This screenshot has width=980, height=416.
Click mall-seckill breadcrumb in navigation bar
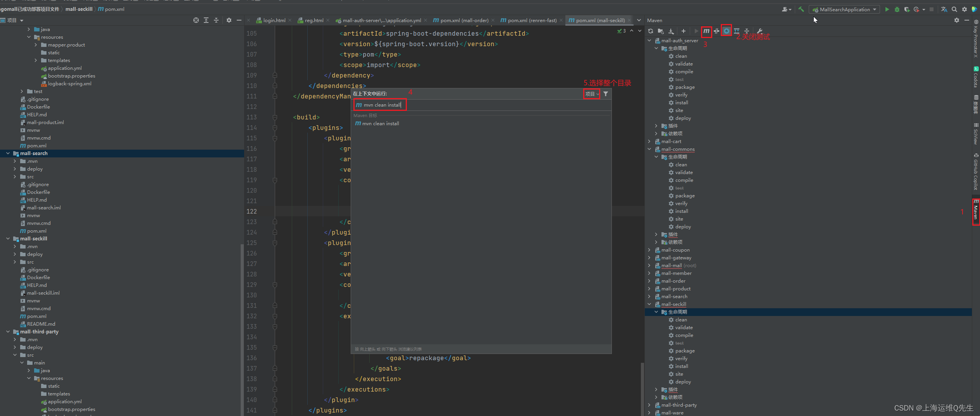79,9
